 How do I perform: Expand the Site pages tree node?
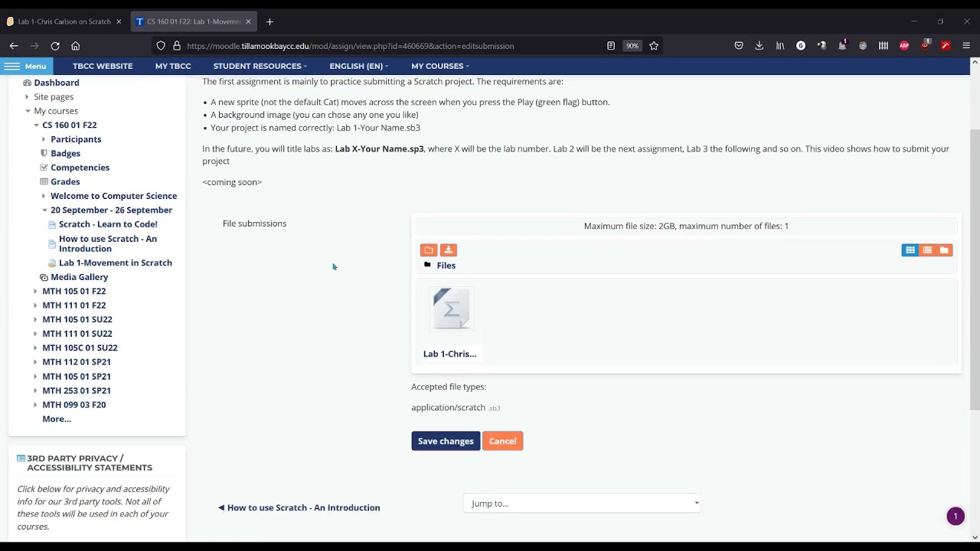27,97
